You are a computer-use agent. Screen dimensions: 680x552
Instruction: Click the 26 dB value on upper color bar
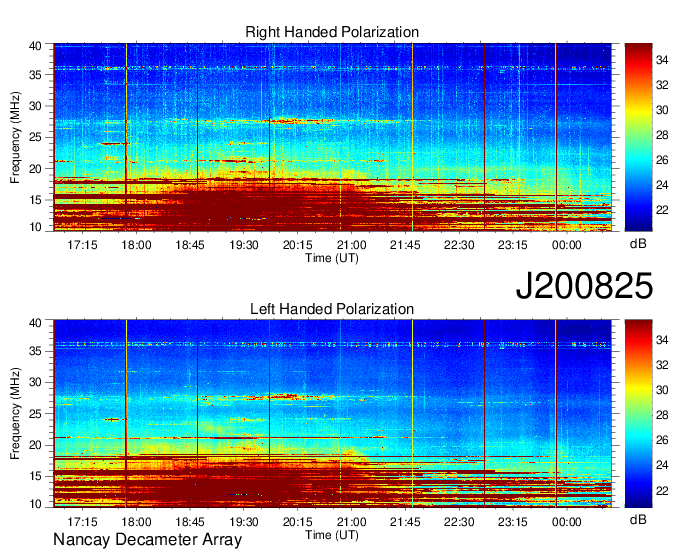click(x=662, y=160)
